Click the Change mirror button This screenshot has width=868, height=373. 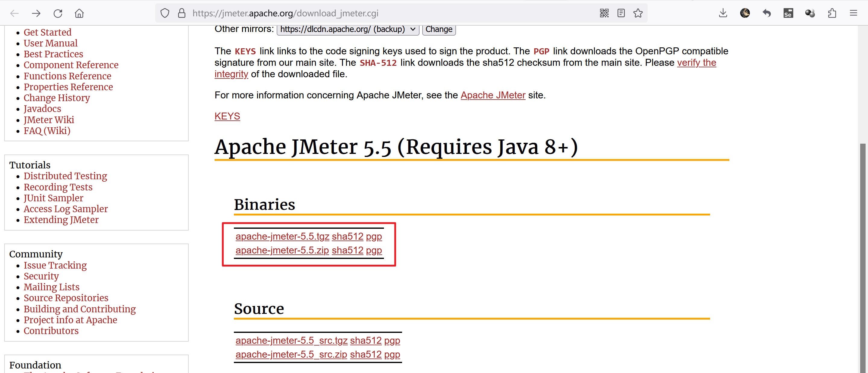point(439,29)
